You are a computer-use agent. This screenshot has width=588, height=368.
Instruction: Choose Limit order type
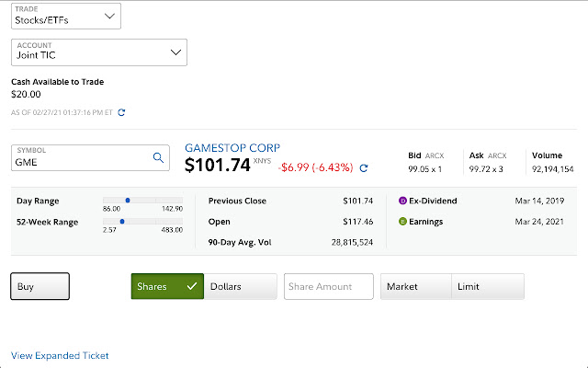[x=488, y=286]
